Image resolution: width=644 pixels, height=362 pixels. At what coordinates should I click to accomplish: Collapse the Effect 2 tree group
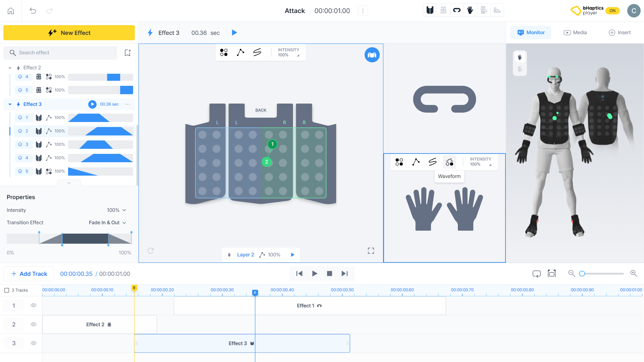[10, 68]
